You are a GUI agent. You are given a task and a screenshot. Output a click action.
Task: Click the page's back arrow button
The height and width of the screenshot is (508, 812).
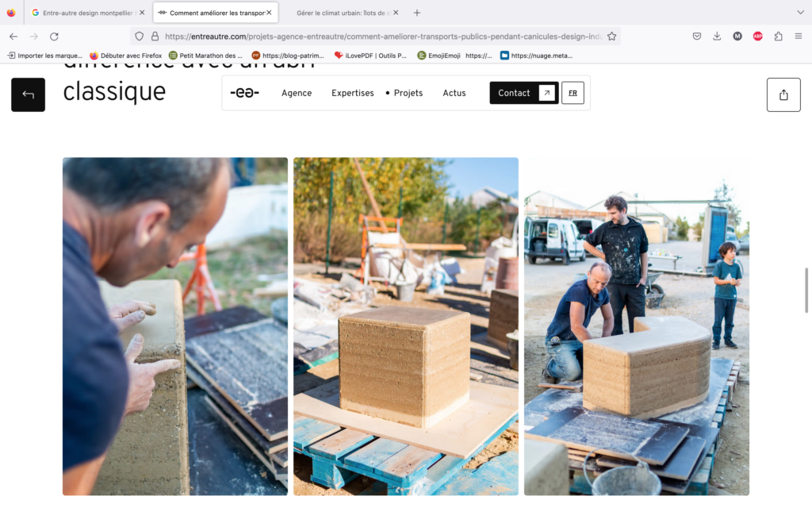click(x=28, y=94)
